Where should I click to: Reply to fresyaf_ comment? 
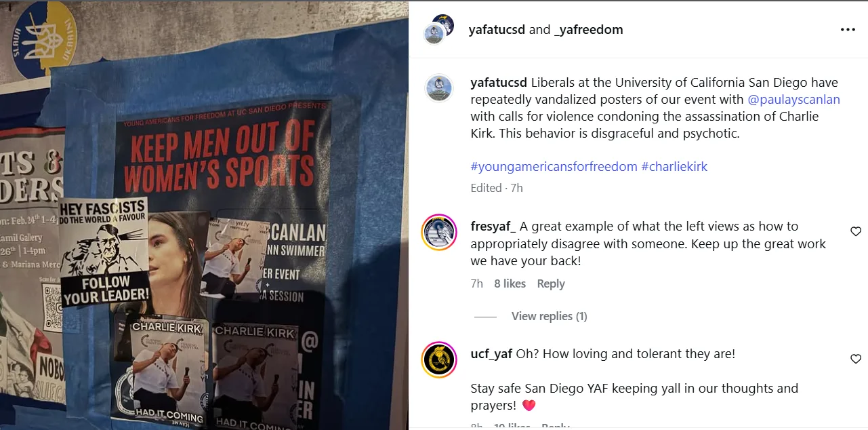click(x=551, y=284)
